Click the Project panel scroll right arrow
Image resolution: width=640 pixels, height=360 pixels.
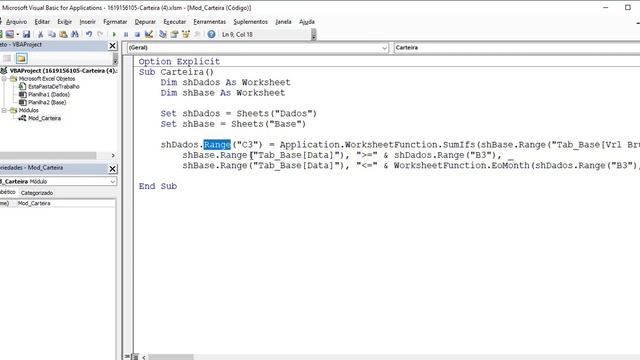pyautogui.click(x=113, y=156)
